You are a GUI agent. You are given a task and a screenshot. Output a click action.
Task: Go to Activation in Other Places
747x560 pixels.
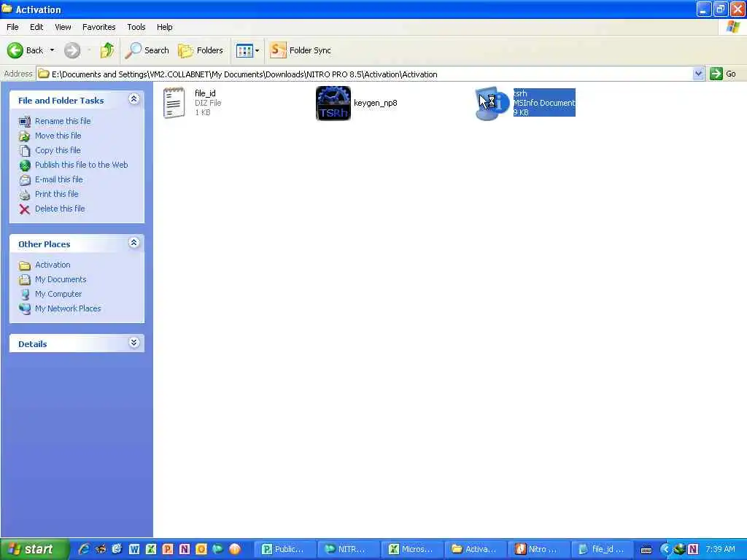[x=53, y=265]
